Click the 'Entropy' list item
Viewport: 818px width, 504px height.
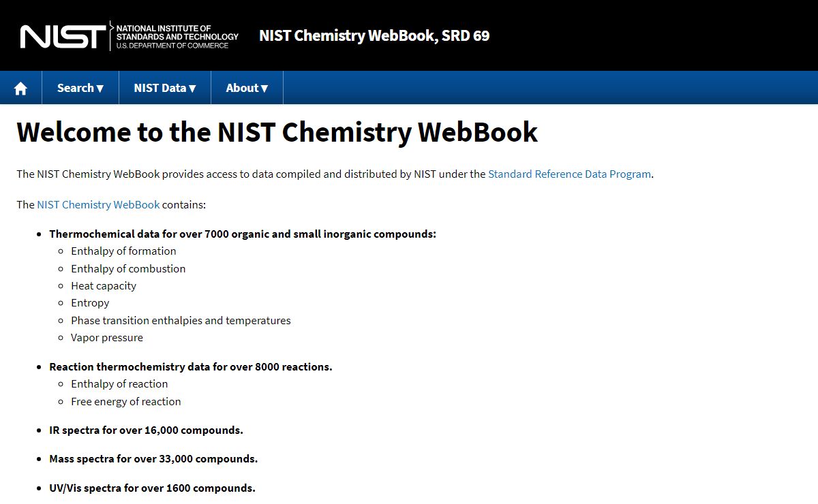[90, 302]
